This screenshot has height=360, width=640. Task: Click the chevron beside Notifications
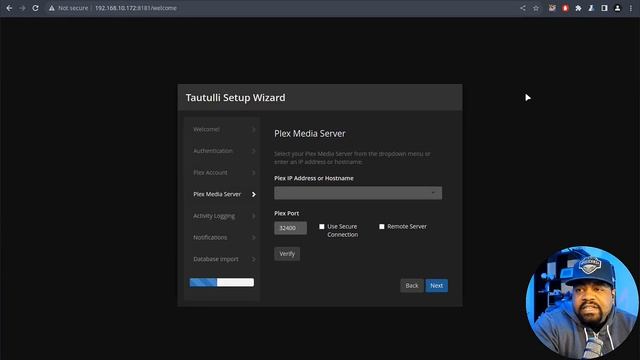tap(253, 238)
